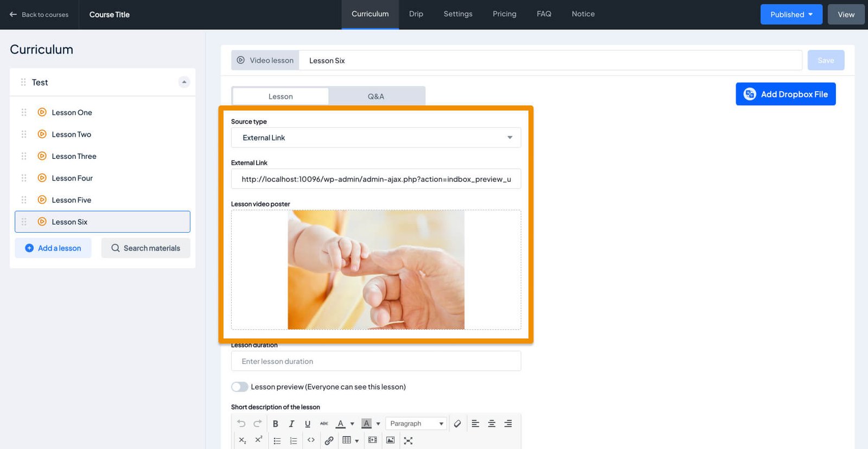The image size is (868, 449).
Task: Go back to courses
Action: point(39,15)
